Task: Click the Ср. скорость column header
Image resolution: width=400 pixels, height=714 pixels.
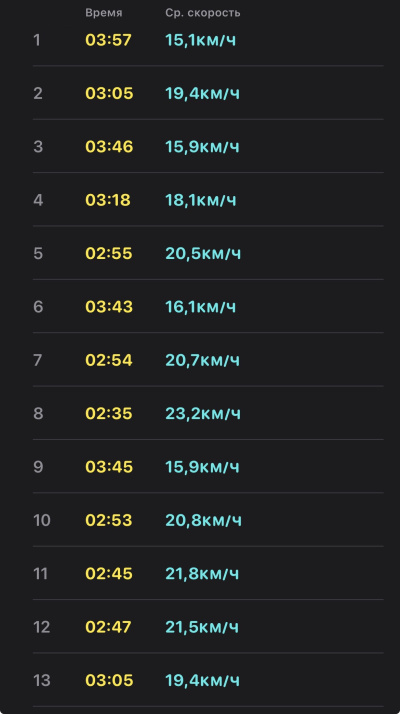Action: [x=203, y=13]
